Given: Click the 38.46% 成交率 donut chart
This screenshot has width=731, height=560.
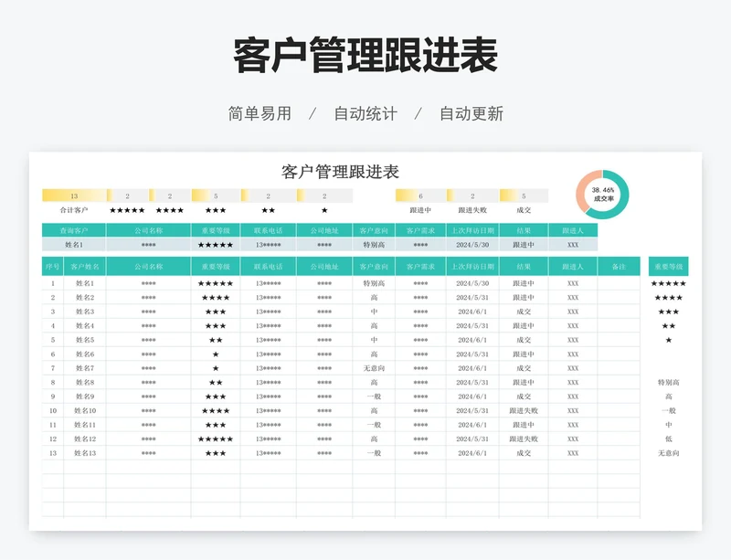Looking at the screenshot, I should 602,195.
